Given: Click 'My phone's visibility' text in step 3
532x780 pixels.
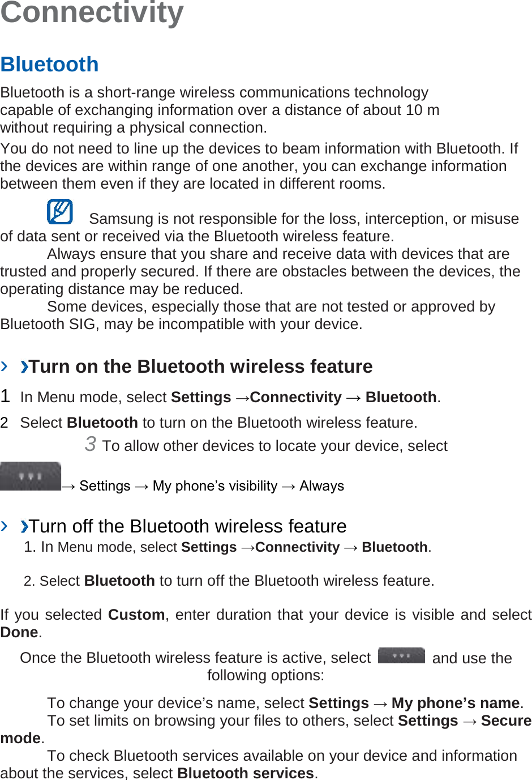Looking at the screenshot, I should pos(215,486).
